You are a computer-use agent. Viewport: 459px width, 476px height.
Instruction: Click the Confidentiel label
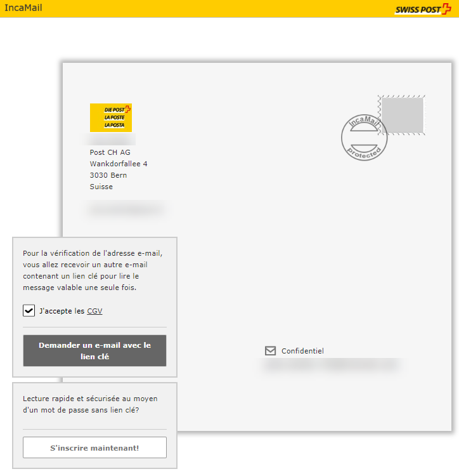[x=302, y=351]
